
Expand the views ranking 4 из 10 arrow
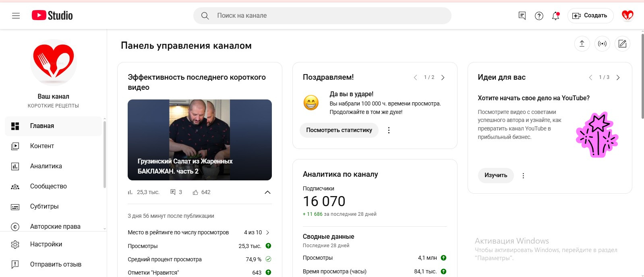268,232
